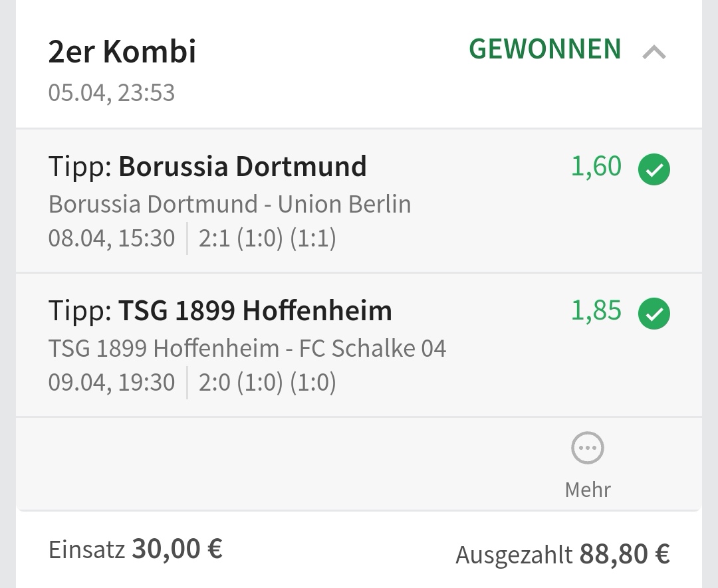This screenshot has width=718, height=588.
Task: Click the 08.04, 15:30 kickoff time
Action: pos(112,238)
